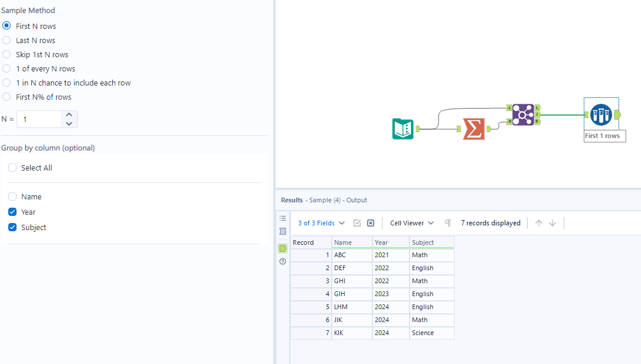641x364 pixels.
Task: Open the 3 of 3 Fields dropdown
Action: coord(320,223)
